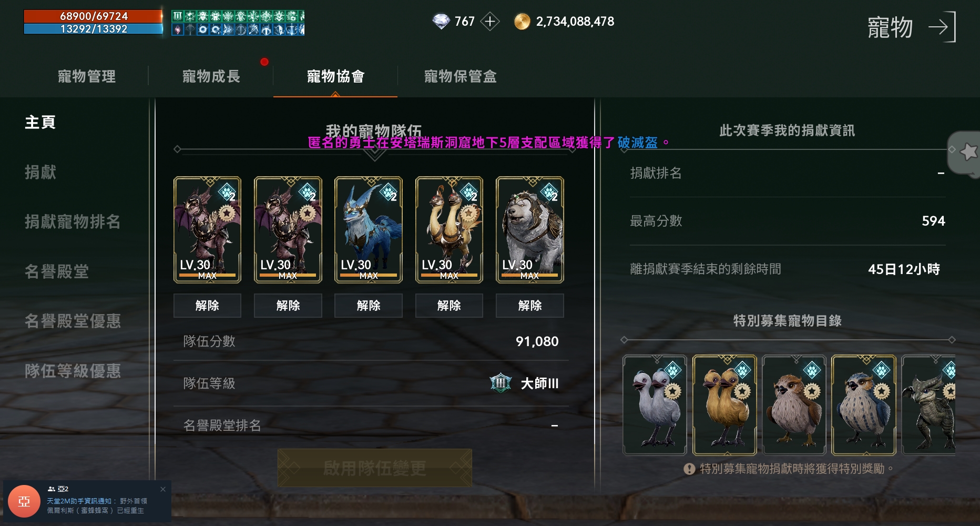Switch to the 寵物管理 tab
The width and height of the screenshot is (980, 526).
pyautogui.click(x=87, y=76)
